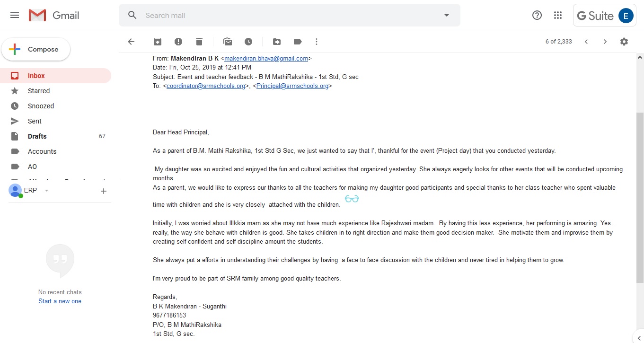Toggle the main menu hamburger
644x343 pixels.
point(15,15)
